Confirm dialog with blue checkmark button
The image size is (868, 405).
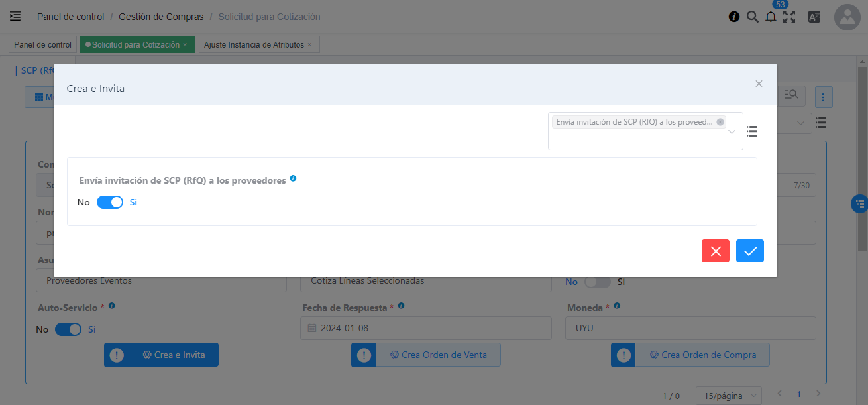[749, 251]
